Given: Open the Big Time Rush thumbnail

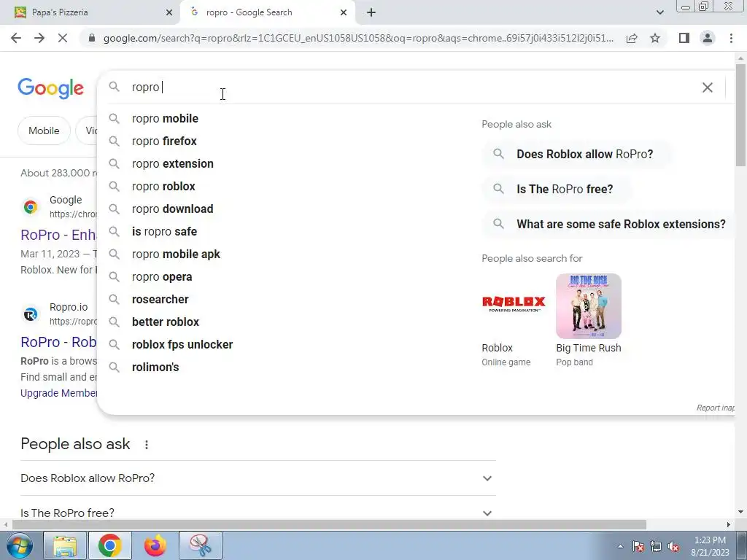Looking at the screenshot, I should click(589, 306).
